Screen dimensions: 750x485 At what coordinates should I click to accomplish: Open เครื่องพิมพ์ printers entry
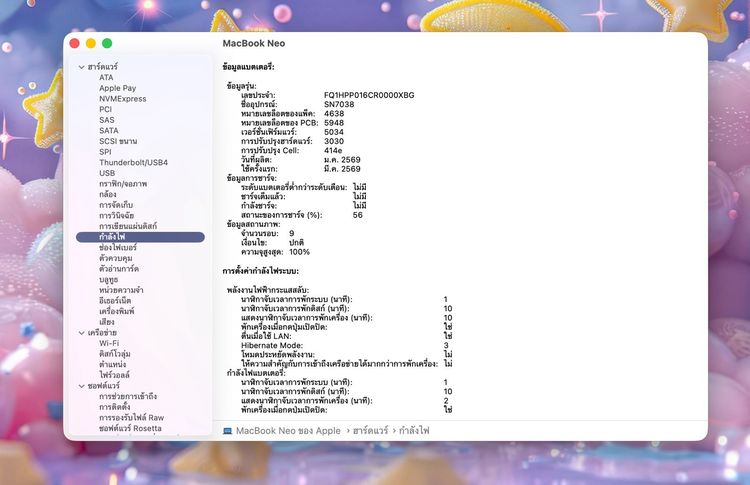(116, 311)
